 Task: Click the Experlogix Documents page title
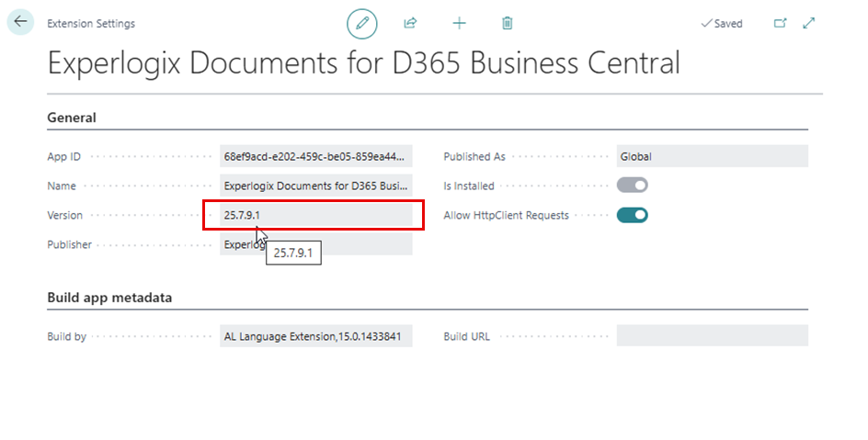pyautogui.click(x=364, y=63)
